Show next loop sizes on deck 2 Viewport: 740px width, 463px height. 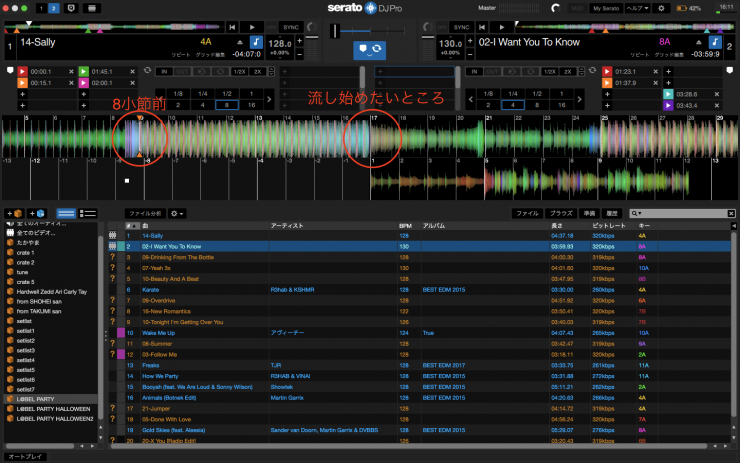580,100
